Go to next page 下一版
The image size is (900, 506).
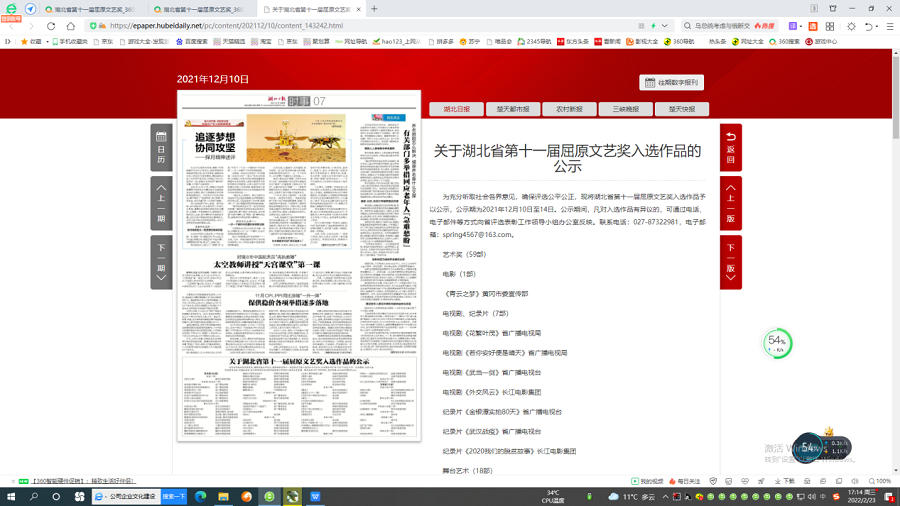(x=730, y=262)
